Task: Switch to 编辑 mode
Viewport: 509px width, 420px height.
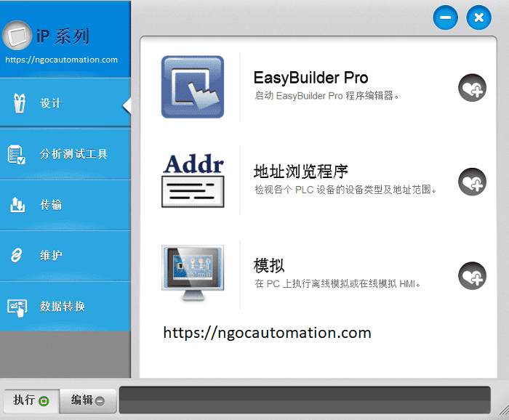Action: click(88, 400)
